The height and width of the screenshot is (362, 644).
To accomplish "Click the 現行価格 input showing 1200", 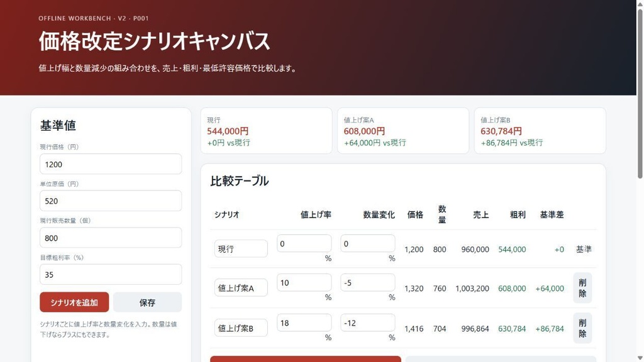I will (111, 164).
